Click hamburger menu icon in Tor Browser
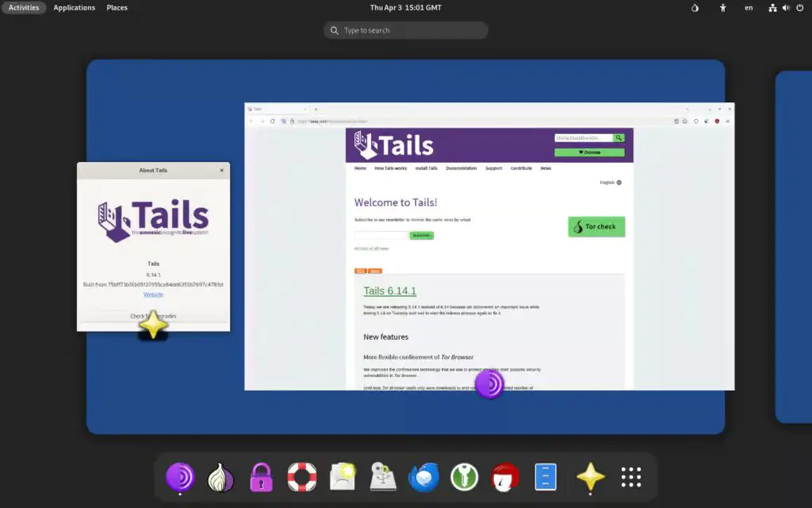The width and height of the screenshot is (812, 508). click(728, 121)
